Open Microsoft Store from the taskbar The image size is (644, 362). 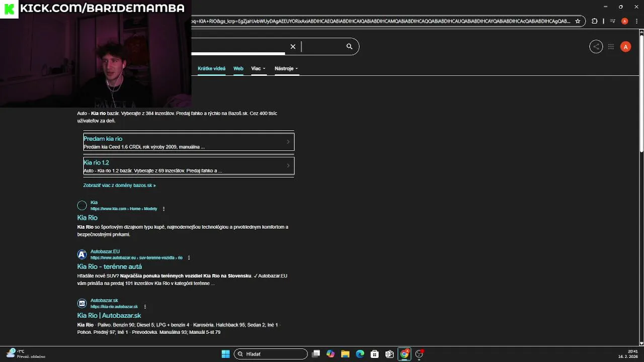pos(375,354)
